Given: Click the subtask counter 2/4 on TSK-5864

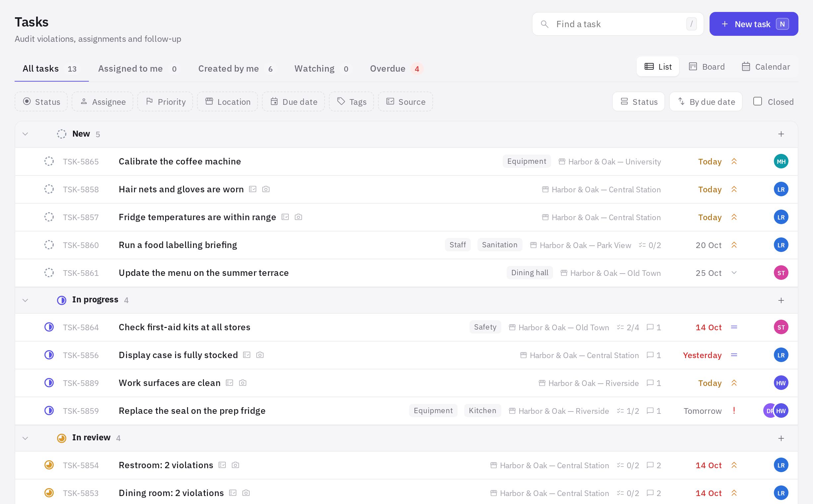Looking at the screenshot, I should [628, 327].
